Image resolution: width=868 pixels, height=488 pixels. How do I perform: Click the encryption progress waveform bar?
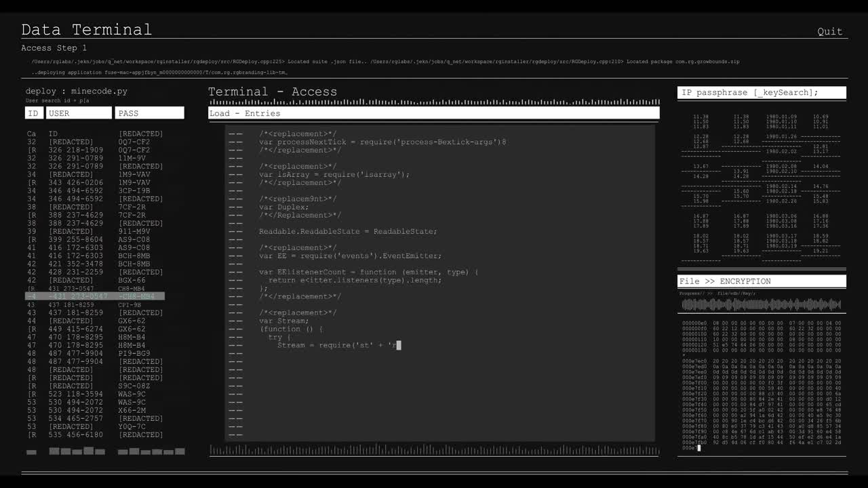click(x=761, y=304)
